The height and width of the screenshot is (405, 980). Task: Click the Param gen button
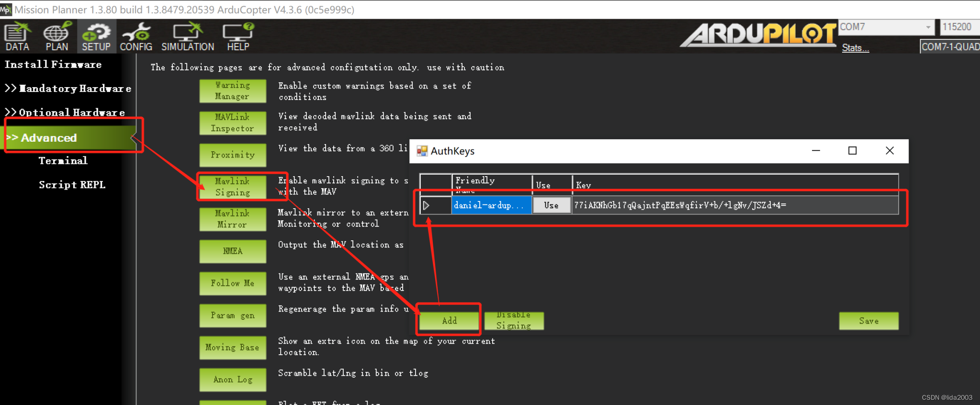(233, 315)
